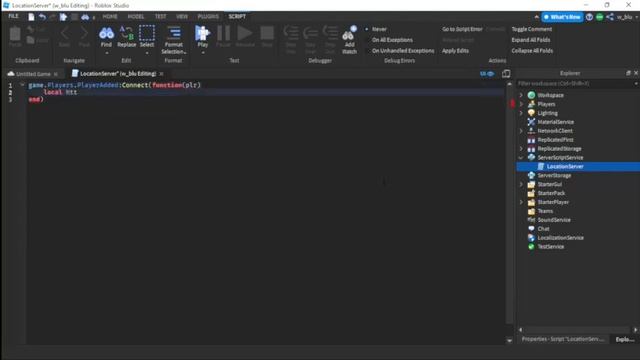Click Format Selection
This screenshot has height=360, width=640.
(173, 40)
